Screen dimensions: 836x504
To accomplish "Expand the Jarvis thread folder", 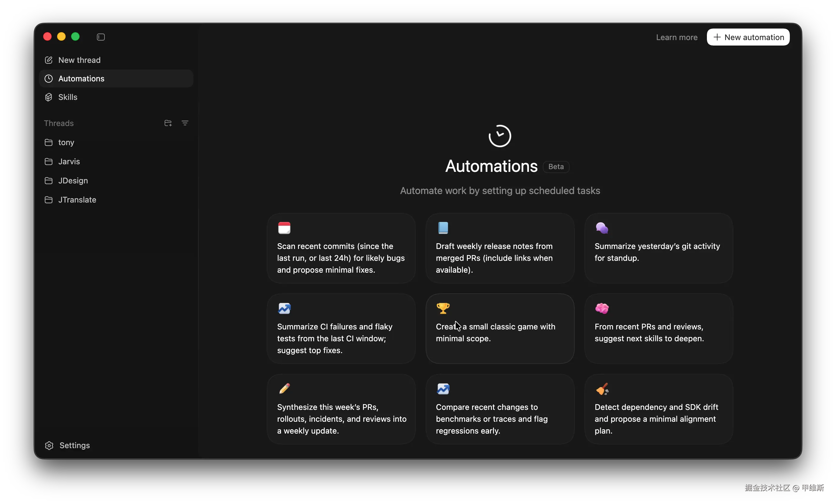I will 69,162.
